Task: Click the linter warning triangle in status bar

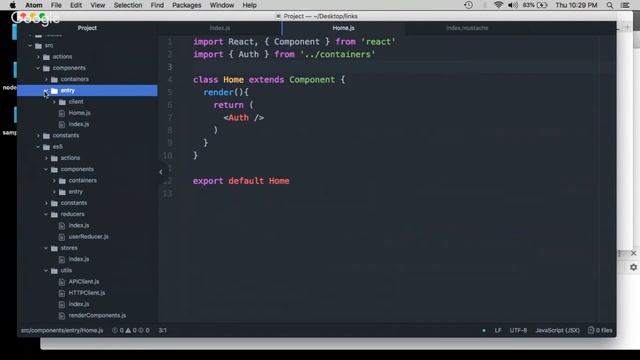Action: click(x=128, y=330)
